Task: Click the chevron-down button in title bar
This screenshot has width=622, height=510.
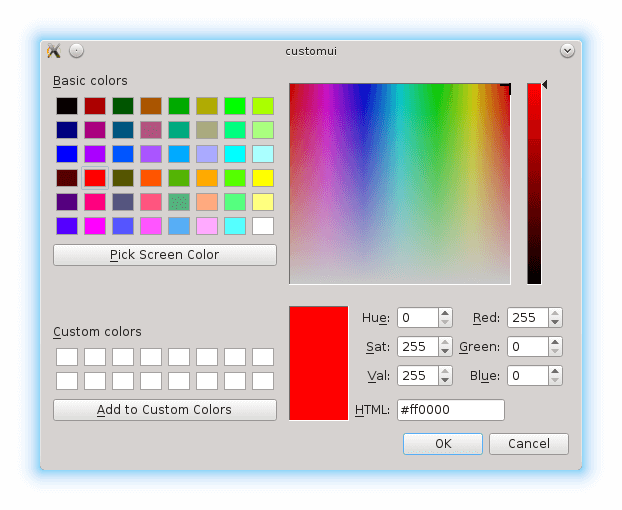Action: [567, 50]
